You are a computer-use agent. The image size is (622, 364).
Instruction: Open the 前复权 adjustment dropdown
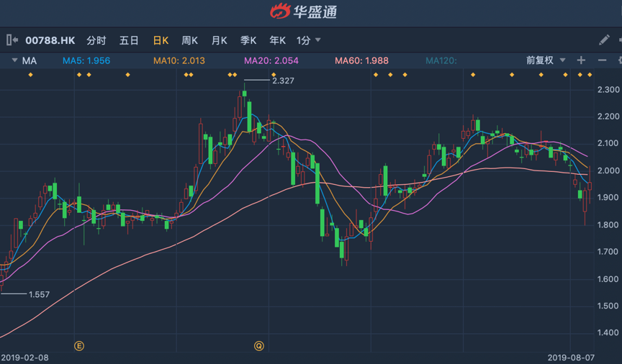pos(546,60)
